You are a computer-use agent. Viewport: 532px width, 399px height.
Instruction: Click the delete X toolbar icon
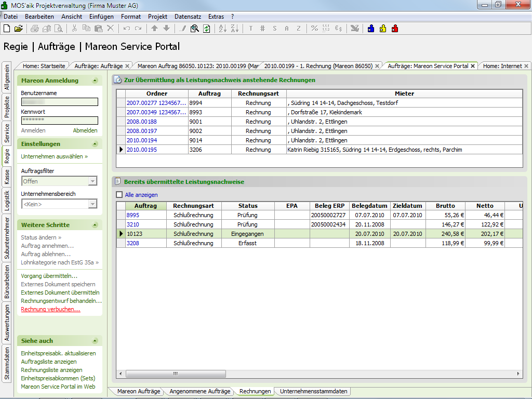(110, 29)
